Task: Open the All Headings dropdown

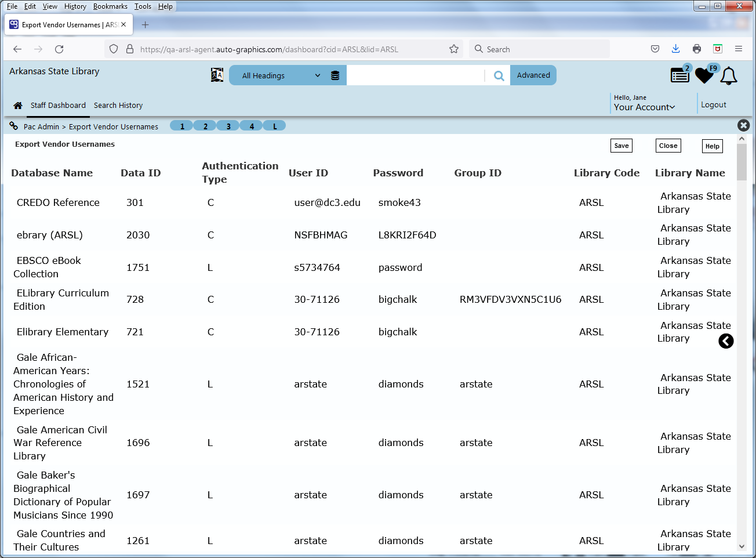Action: [281, 75]
